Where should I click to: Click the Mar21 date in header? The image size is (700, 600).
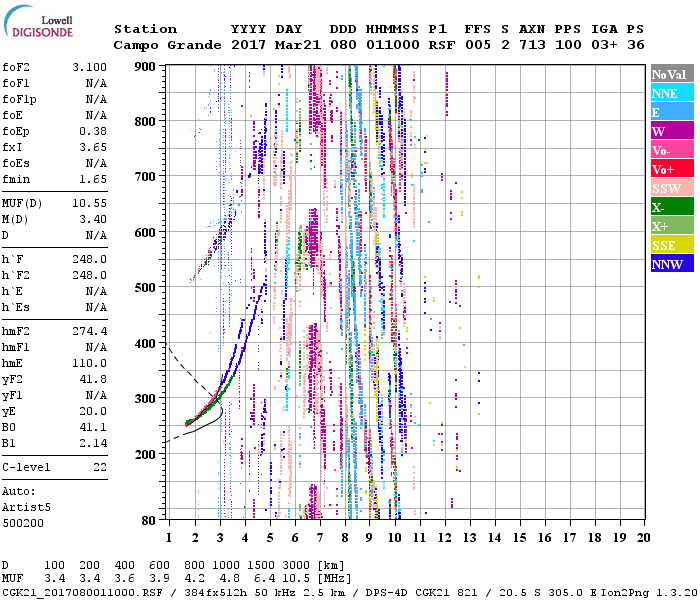pyautogui.click(x=298, y=45)
